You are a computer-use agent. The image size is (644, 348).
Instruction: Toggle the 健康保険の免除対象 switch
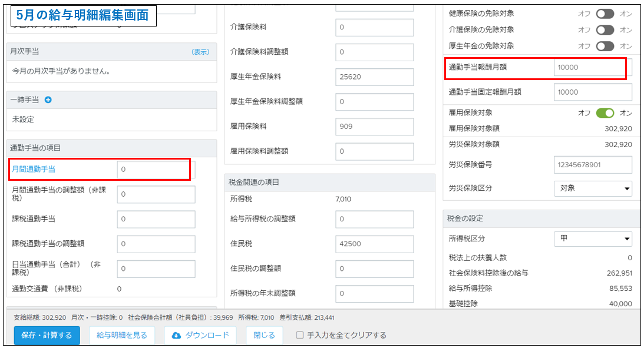coord(605,14)
